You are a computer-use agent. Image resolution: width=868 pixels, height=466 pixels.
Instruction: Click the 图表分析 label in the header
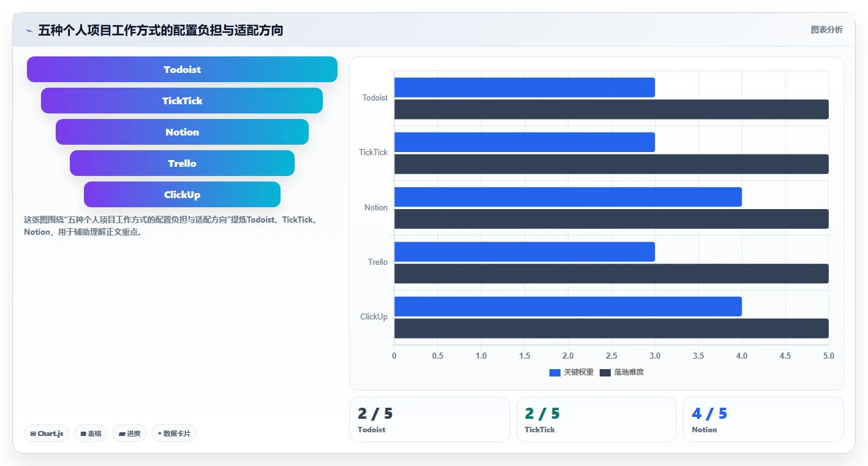[826, 30]
